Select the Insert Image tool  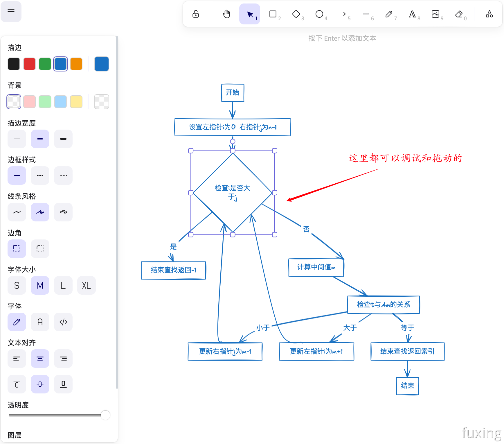pos(435,14)
